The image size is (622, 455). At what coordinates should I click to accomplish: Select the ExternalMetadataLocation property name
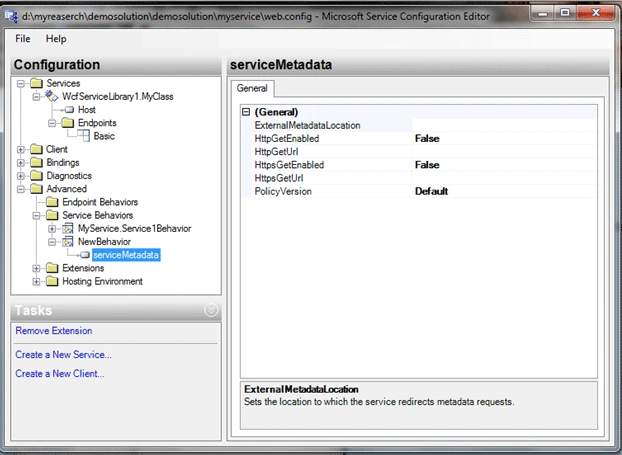[307, 125]
